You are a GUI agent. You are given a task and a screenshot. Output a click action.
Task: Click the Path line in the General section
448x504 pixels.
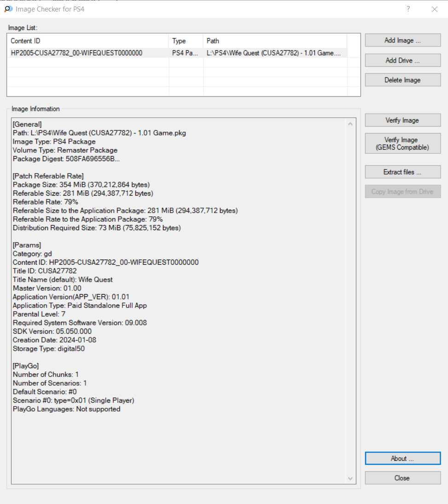(99, 133)
